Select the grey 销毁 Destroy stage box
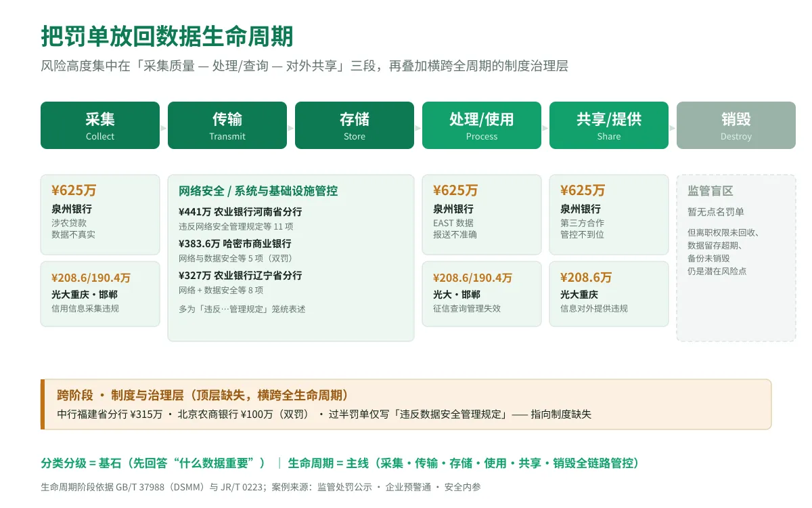 click(x=736, y=125)
